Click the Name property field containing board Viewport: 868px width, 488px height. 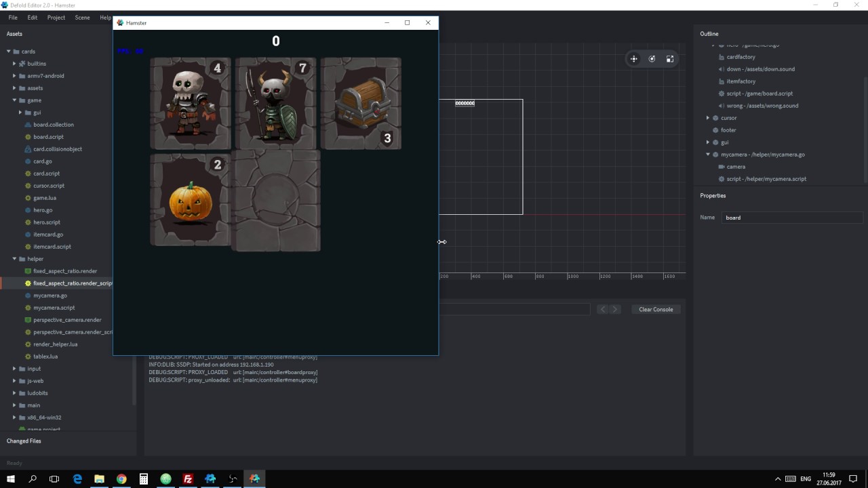[x=793, y=218]
